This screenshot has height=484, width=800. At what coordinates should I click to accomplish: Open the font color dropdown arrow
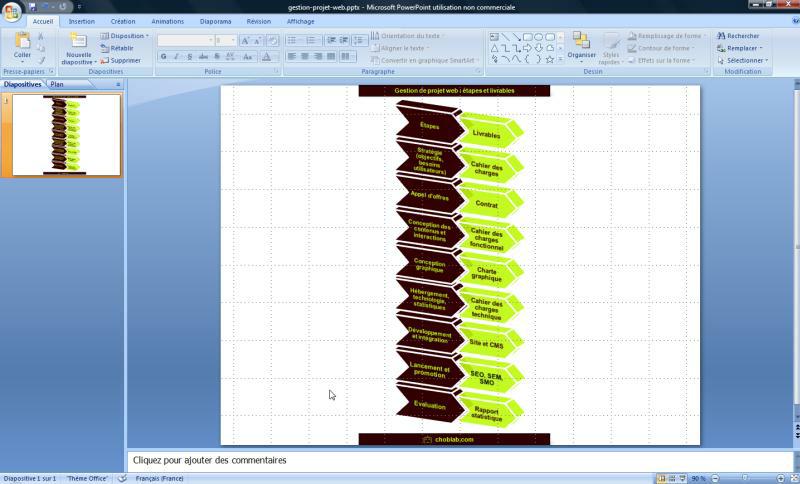(274, 57)
